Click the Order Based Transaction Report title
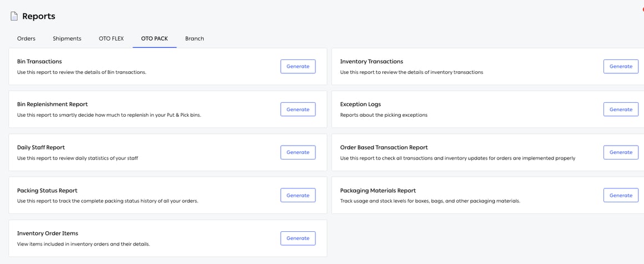Viewport: 644px width, 264px height. tap(384, 147)
